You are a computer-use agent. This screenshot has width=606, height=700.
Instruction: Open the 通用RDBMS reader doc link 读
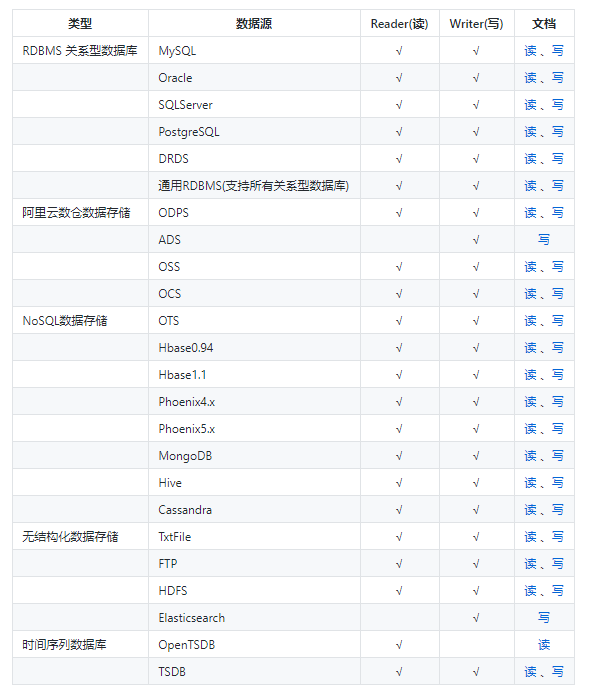(x=530, y=186)
